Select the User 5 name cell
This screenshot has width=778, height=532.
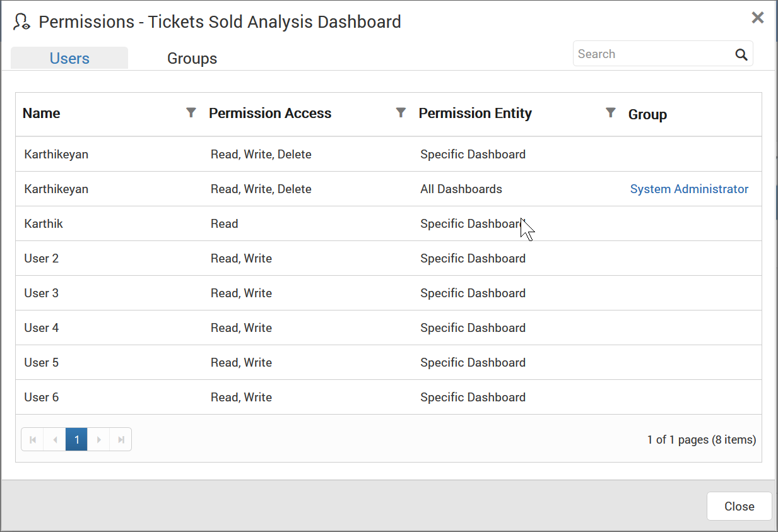pos(42,362)
